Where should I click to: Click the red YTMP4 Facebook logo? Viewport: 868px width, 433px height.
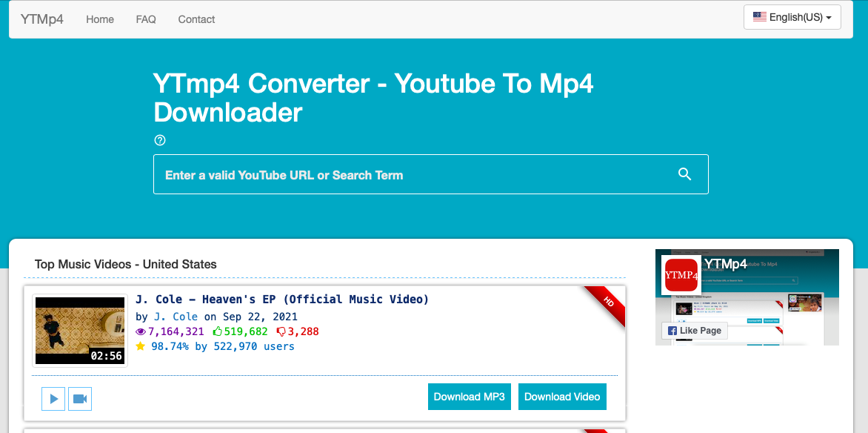[681, 275]
